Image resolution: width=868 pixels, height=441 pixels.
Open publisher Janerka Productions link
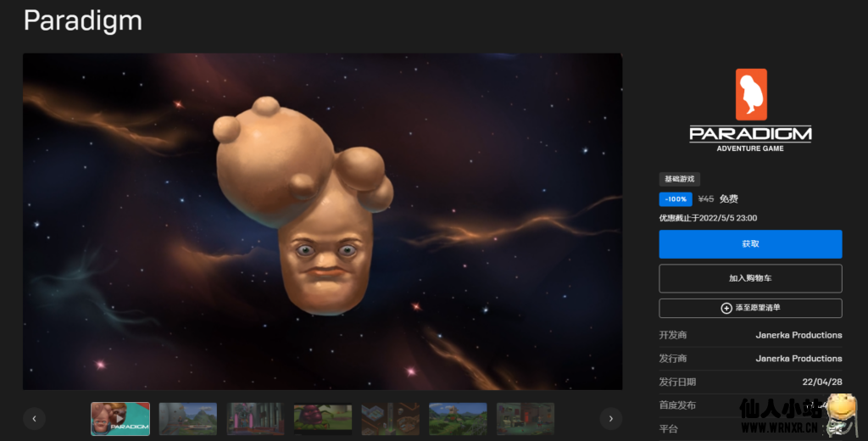point(798,359)
